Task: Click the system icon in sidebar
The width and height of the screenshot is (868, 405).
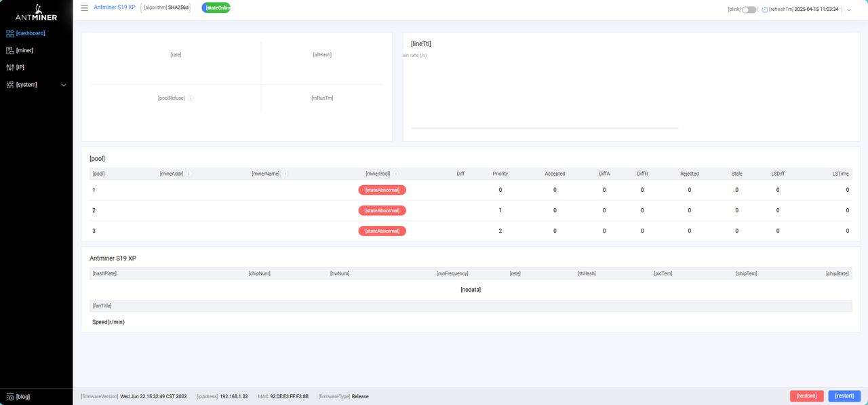Action: click(x=9, y=85)
